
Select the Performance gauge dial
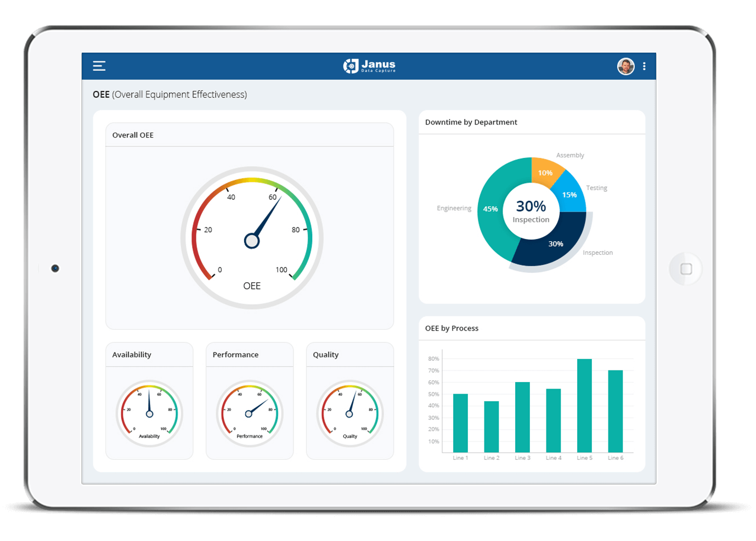tap(250, 413)
